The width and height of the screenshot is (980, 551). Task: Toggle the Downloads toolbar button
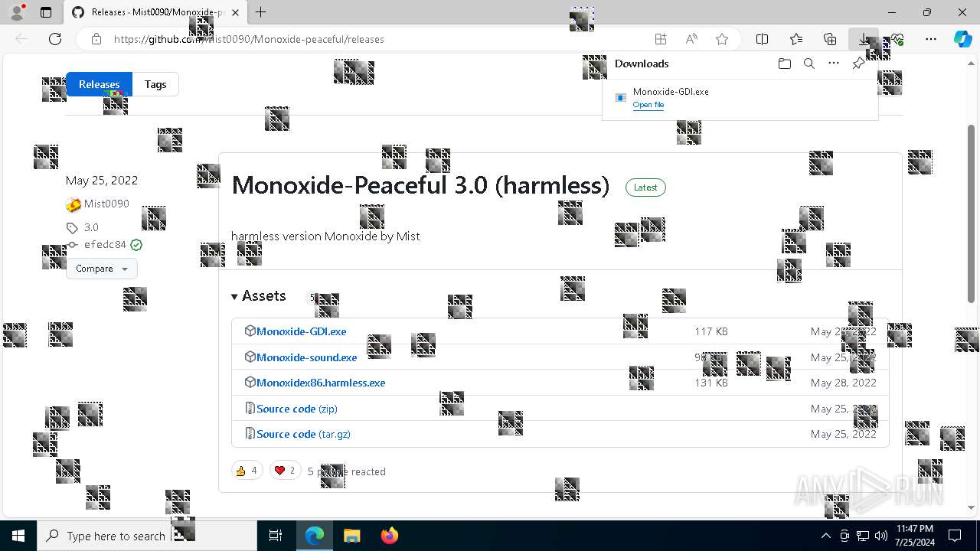[x=864, y=39]
